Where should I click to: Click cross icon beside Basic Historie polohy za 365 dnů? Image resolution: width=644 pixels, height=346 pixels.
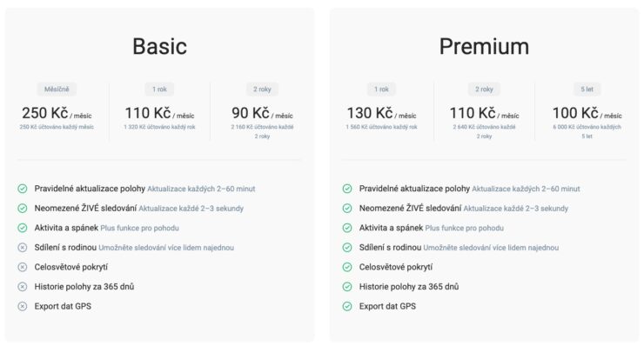pyautogui.click(x=22, y=287)
